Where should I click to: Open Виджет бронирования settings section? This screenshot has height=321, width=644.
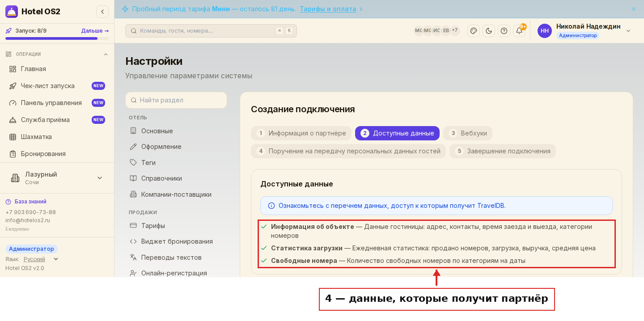176,241
